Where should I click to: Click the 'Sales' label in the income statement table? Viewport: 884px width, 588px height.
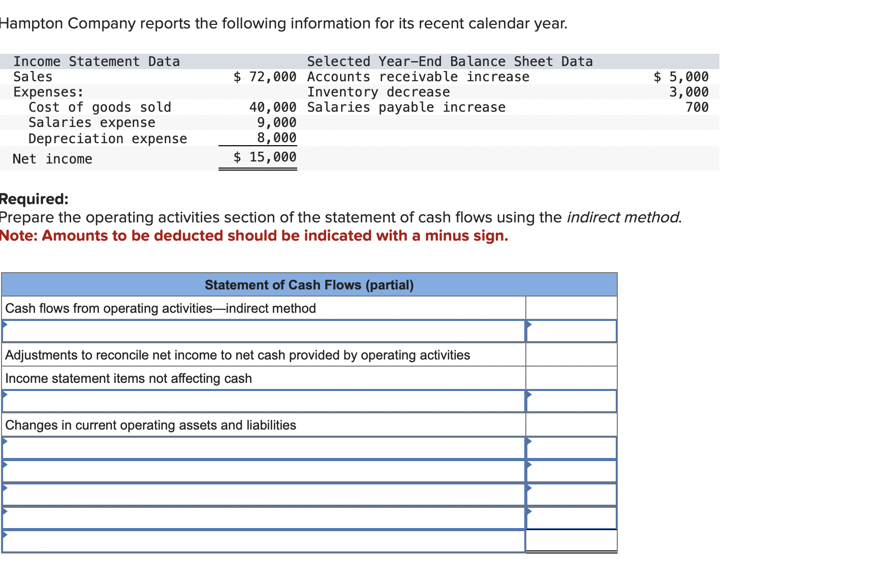click(x=33, y=77)
